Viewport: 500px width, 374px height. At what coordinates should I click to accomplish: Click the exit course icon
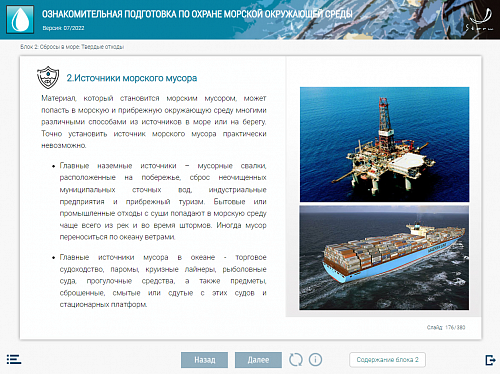[490, 360]
